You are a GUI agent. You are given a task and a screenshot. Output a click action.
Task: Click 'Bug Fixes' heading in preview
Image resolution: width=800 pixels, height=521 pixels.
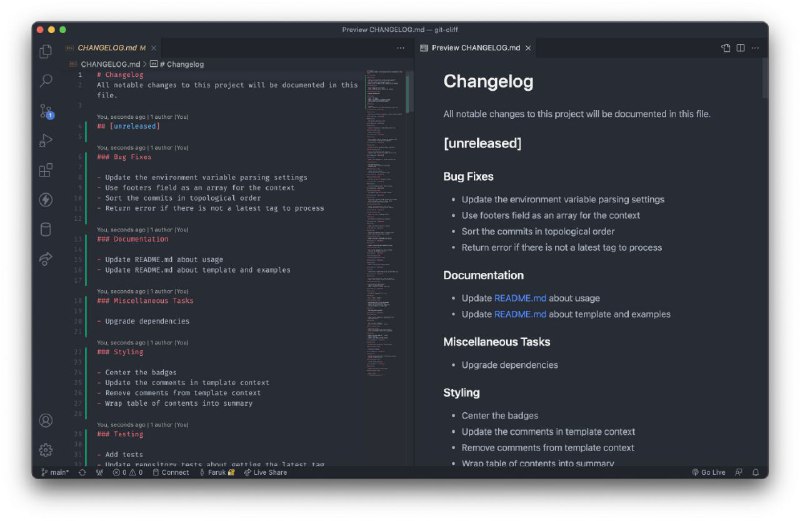click(468, 177)
